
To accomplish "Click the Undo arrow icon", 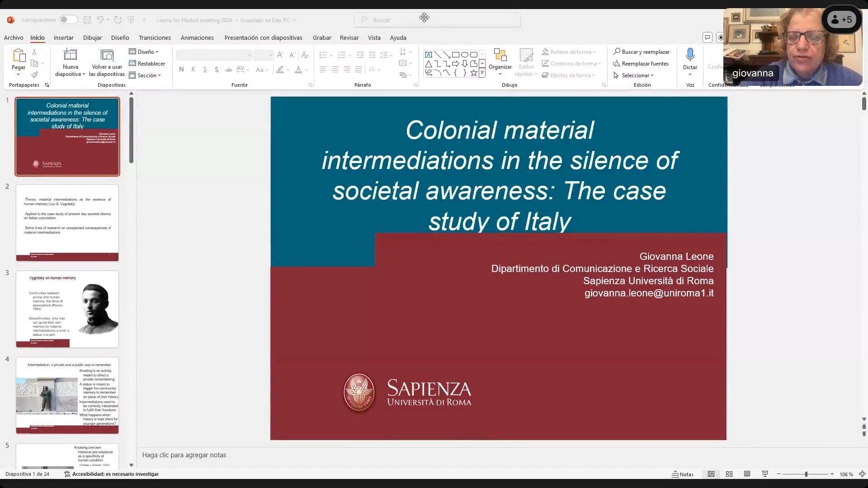I will click(100, 20).
